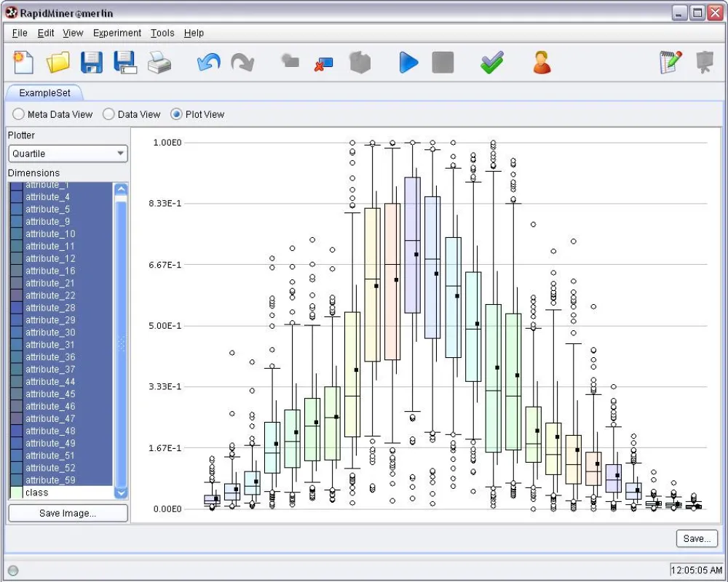Select attribute_22 in Dimensions list
Screen dimensions: 728x582
(x=61, y=295)
